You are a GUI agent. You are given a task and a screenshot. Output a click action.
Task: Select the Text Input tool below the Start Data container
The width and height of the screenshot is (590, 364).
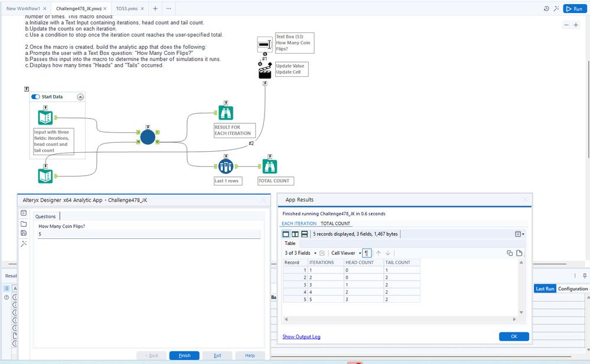pos(45,176)
